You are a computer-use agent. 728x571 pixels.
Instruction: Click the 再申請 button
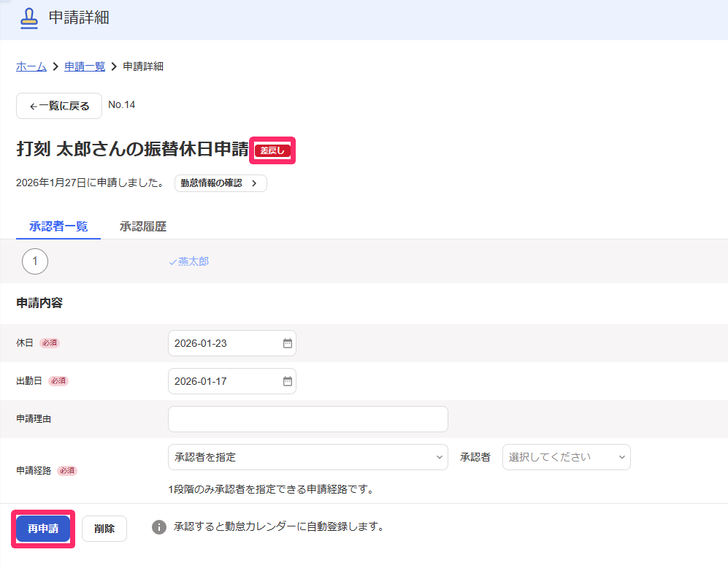tap(43, 529)
